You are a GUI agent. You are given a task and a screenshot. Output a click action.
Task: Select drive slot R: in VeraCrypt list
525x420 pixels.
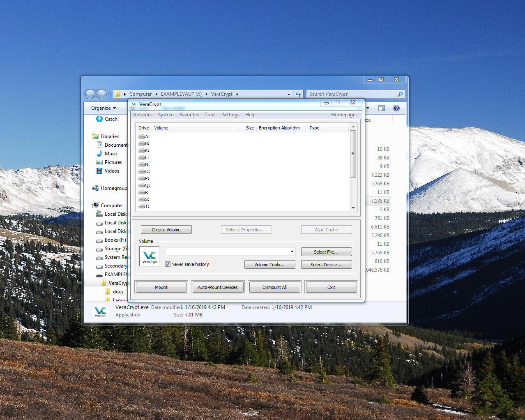[144, 192]
